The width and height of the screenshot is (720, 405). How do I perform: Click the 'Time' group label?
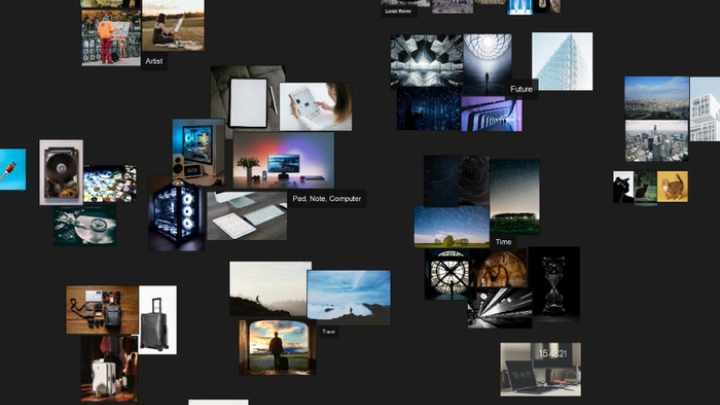pos(503,242)
